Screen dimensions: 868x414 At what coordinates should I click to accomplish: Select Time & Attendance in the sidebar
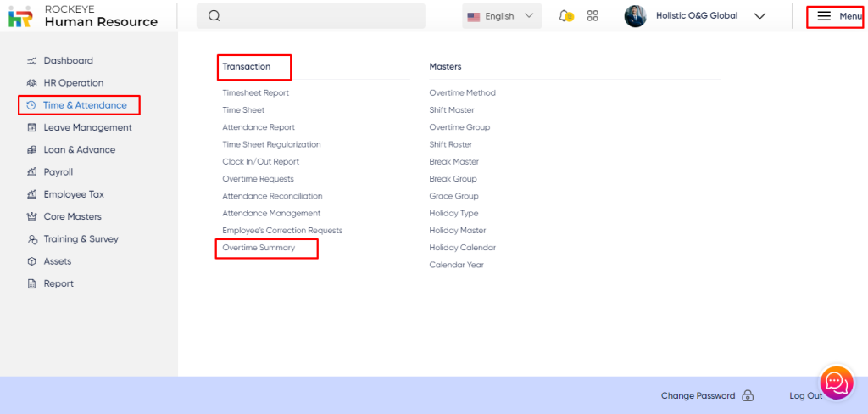[x=85, y=105]
